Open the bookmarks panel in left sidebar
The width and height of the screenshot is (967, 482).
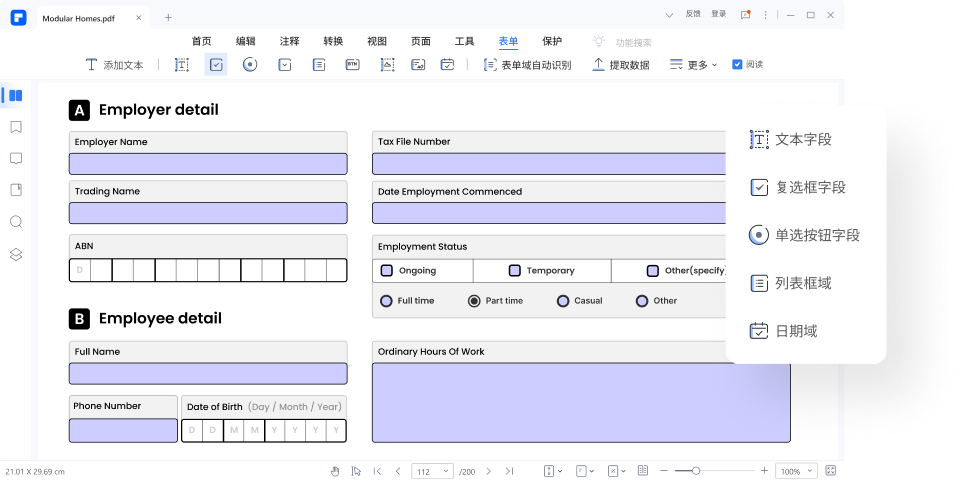[16, 127]
